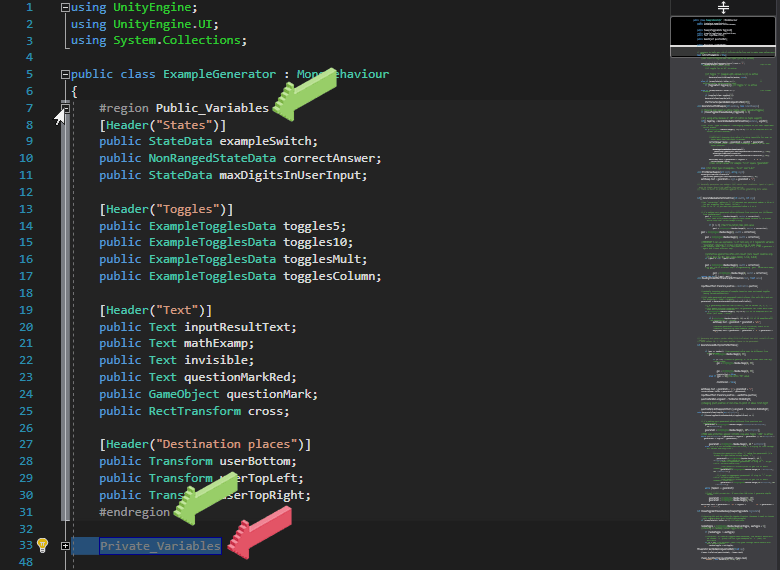Click the variable maxDigitsInUserInput
Viewport: 780px width, 570px height.
(291, 175)
